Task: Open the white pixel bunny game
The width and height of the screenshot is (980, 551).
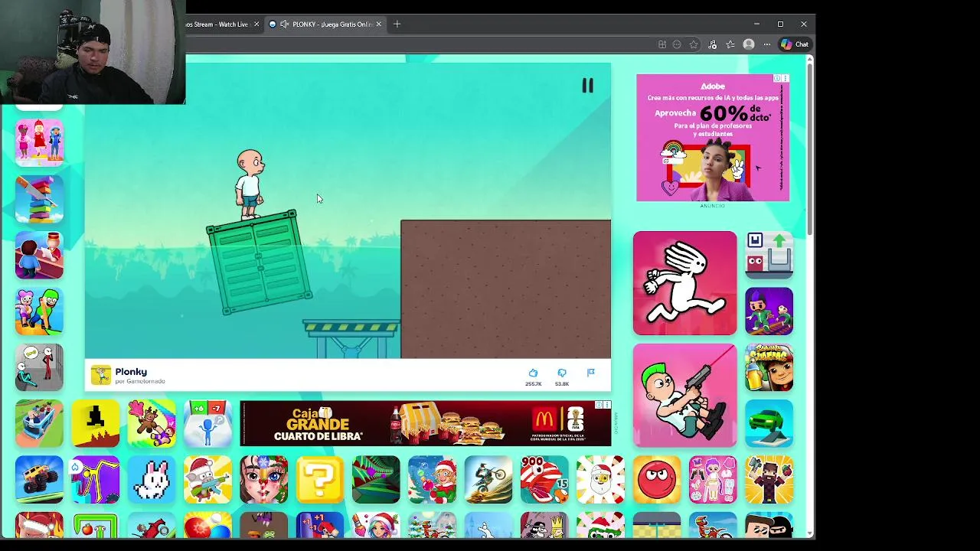Action: 152,480
